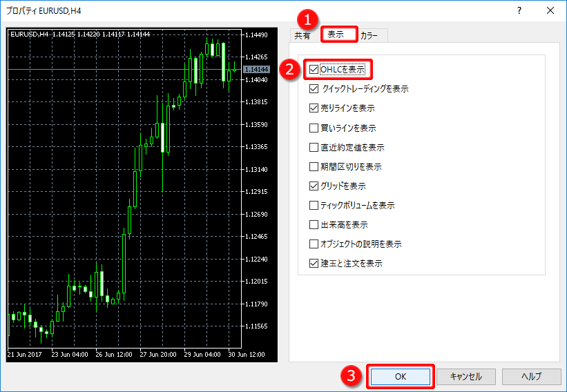This screenshot has width=567, height=392.
Task: Click the OK button
Action: (x=401, y=377)
